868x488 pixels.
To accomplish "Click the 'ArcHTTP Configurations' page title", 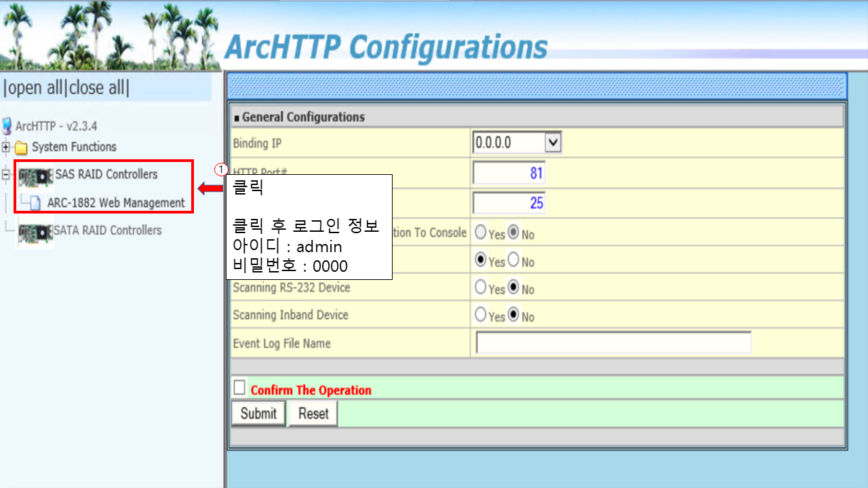I will coord(387,47).
